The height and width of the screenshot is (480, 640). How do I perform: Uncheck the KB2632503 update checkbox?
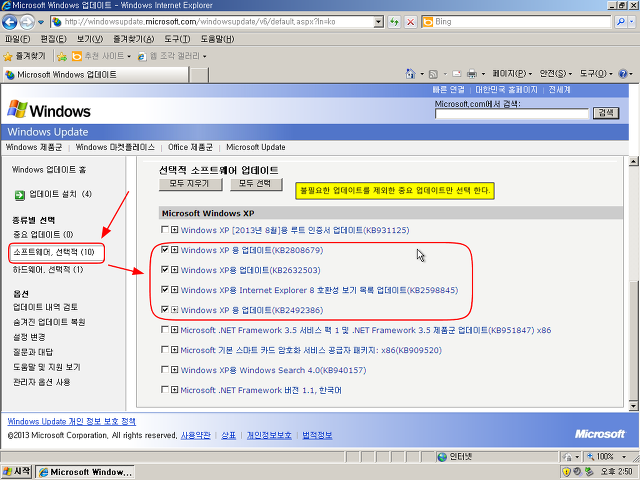[x=164, y=270]
